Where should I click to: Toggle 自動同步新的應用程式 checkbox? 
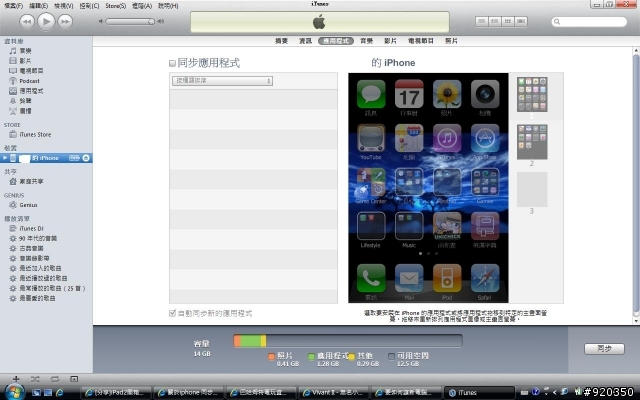(x=172, y=313)
